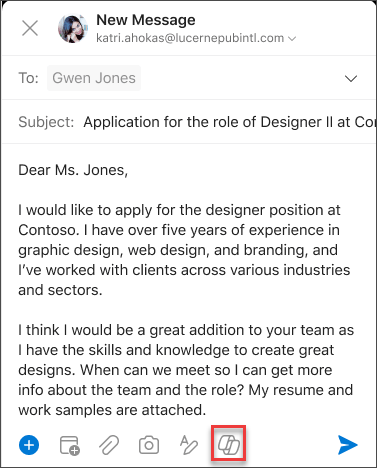The height and width of the screenshot is (468, 377).
Task: Open text formatting options pen icon
Action: click(x=189, y=445)
